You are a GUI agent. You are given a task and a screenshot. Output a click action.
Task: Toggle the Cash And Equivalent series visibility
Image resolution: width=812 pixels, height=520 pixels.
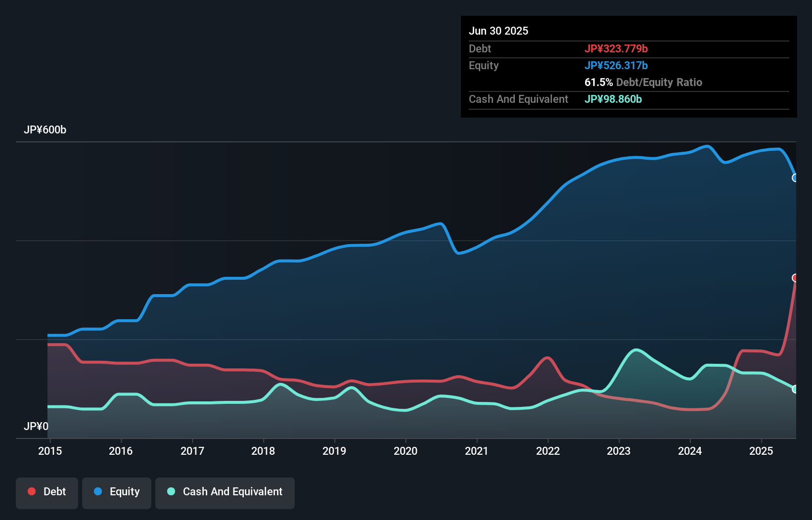pos(225,492)
